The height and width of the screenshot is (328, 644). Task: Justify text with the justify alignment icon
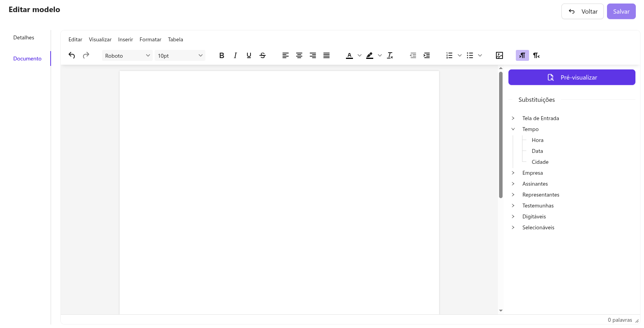click(326, 55)
